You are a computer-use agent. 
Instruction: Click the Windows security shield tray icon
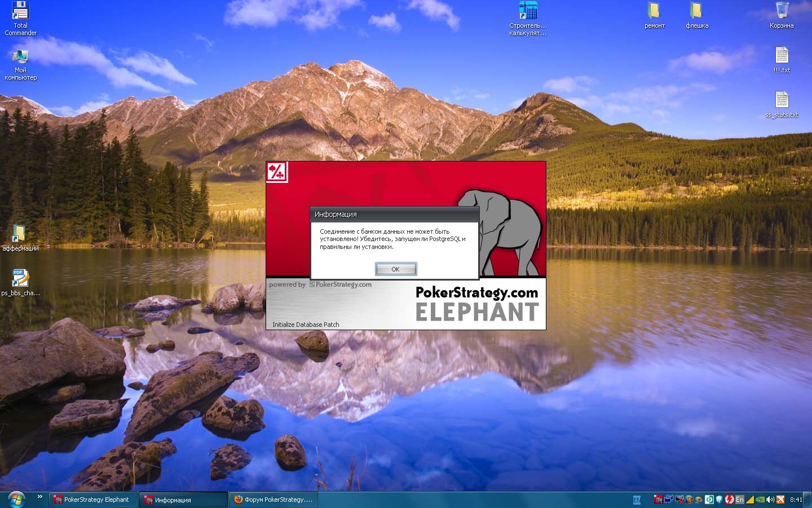pos(689,500)
